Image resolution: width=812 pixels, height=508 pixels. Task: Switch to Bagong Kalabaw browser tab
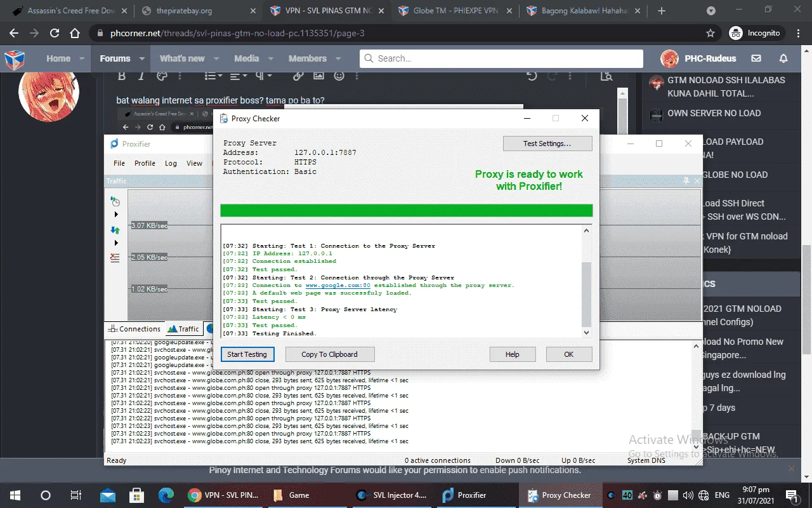[x=584, y=11]
